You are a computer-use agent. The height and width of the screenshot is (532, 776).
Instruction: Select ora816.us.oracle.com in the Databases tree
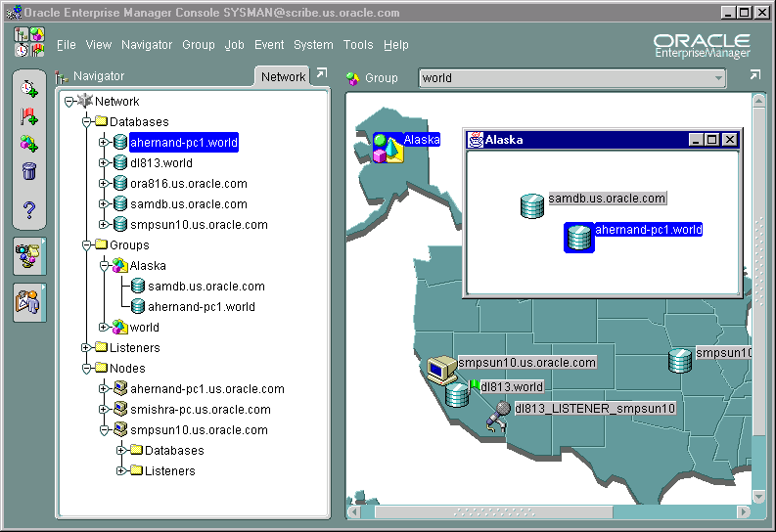(188, 184)
